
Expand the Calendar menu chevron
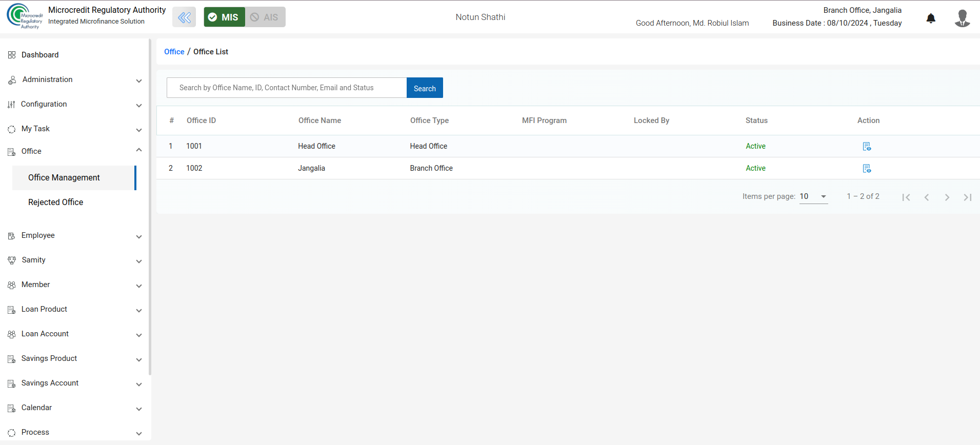139,409
